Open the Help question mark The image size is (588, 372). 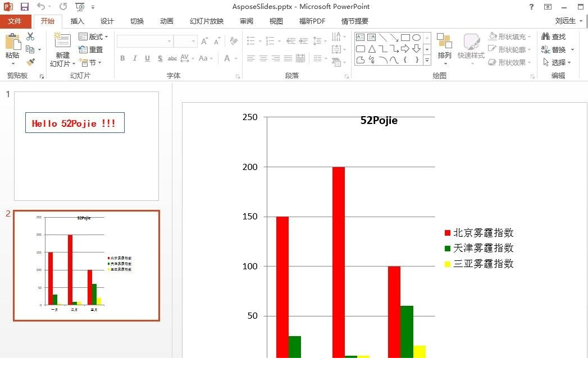pyautogui.click(x=531, y=7)
